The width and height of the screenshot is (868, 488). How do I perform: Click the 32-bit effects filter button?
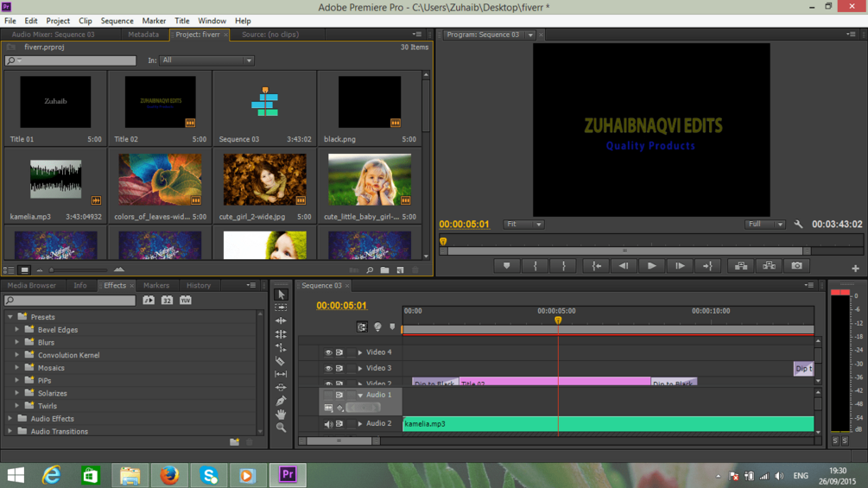click(x=168, y=300)
